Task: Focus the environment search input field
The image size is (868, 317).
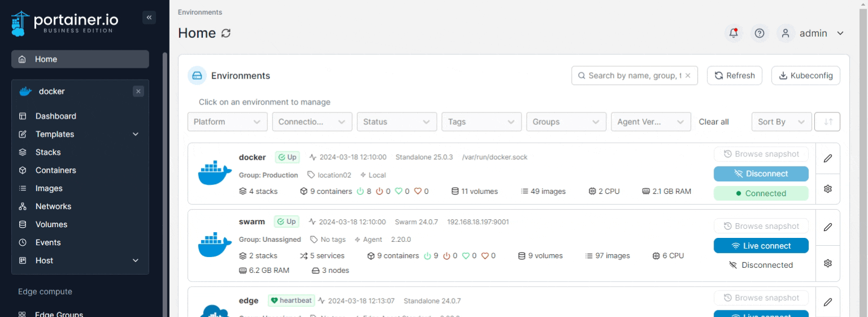Action: (633, 76)
